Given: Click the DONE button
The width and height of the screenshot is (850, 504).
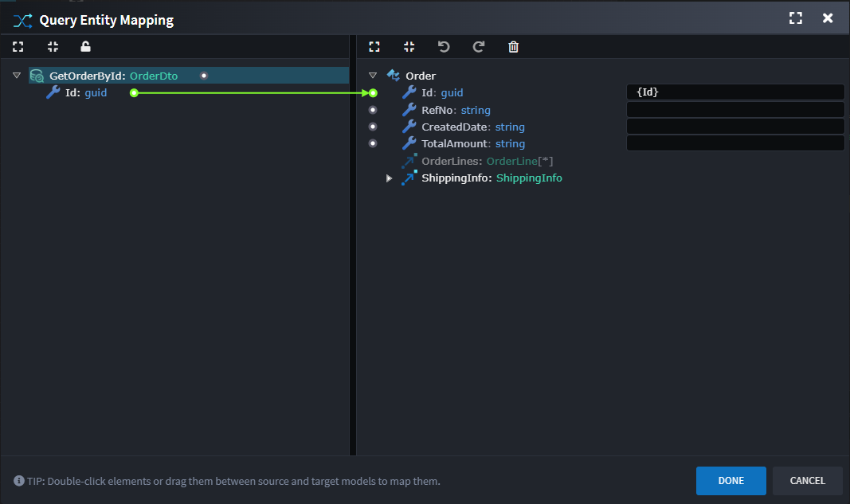Looking at the screenshot, I should pyautogui.click(x=731, y=481).
